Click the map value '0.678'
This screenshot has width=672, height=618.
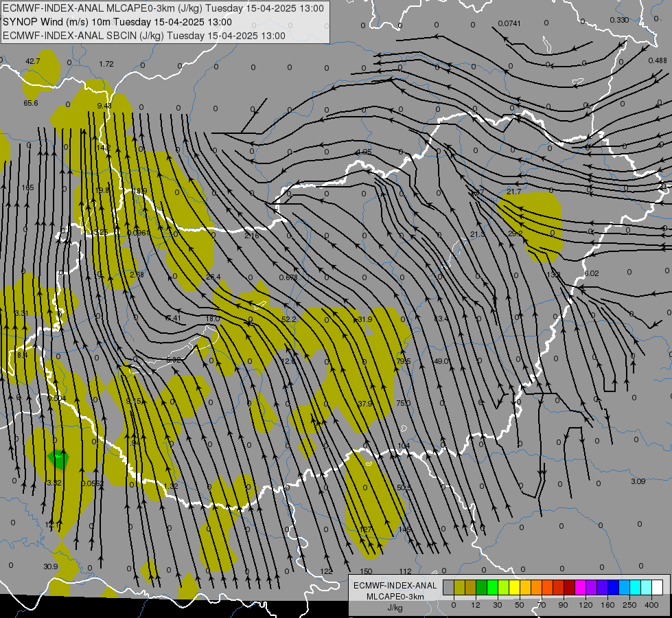tap(288, 277)
